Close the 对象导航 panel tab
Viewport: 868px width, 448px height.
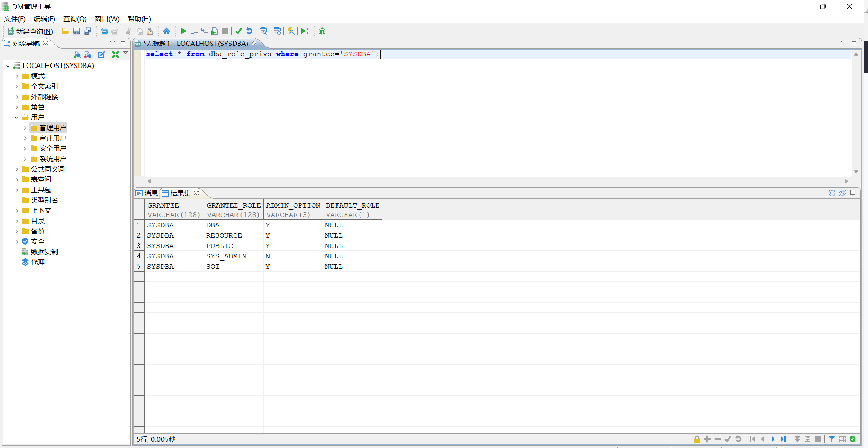(45, 43)
